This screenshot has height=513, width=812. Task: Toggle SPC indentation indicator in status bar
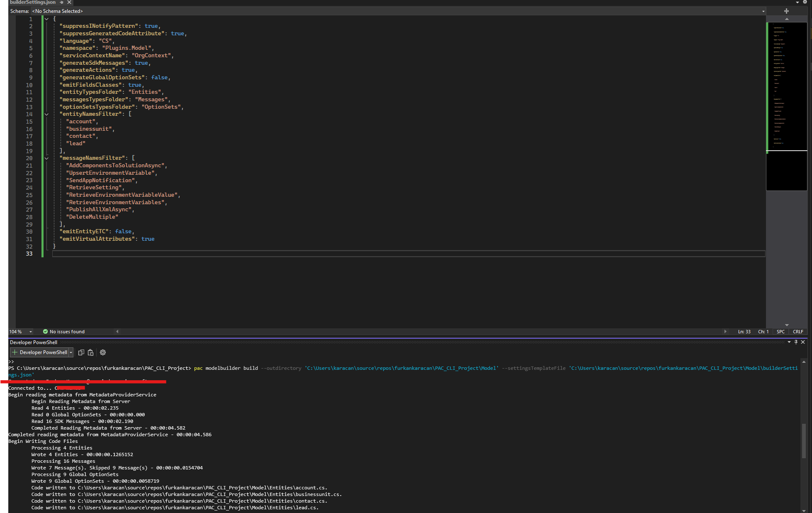click(780, 331)
